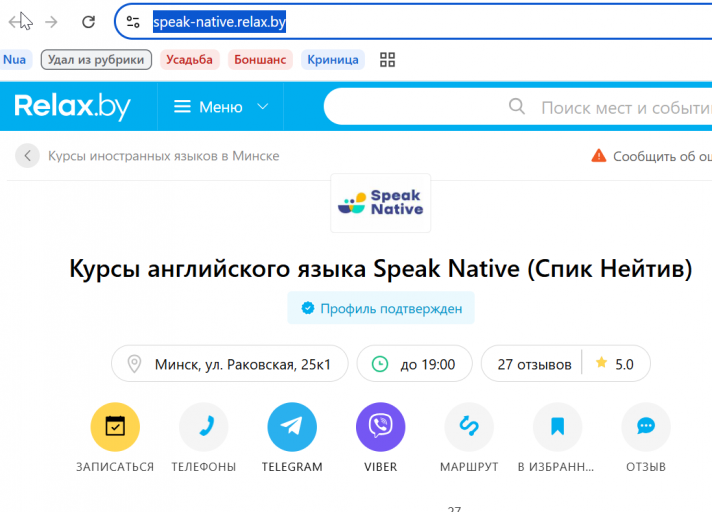Image resolution: width=712 pixels, height=512 pixels.
Task: Click the Speak Native logo thumbnail
Action: click(x=381, y=203)
